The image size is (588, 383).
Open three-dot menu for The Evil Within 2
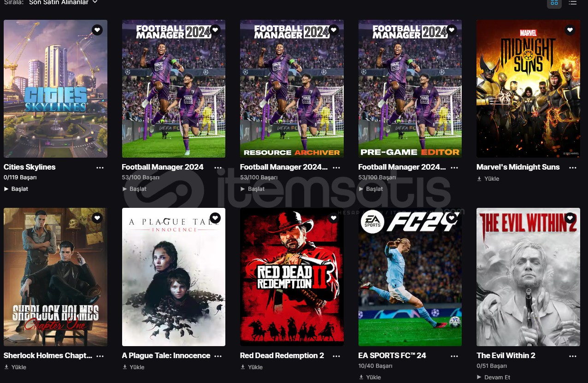tap(573, 356)
